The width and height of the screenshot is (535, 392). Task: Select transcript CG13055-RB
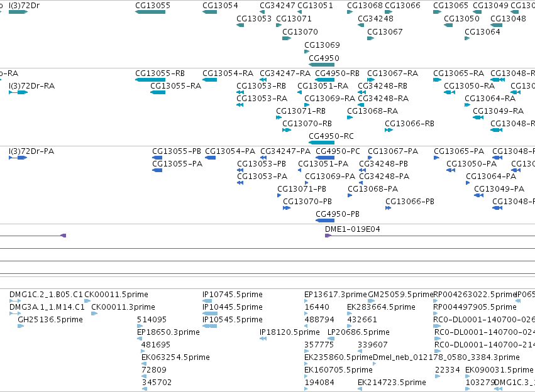pos(160,73)
